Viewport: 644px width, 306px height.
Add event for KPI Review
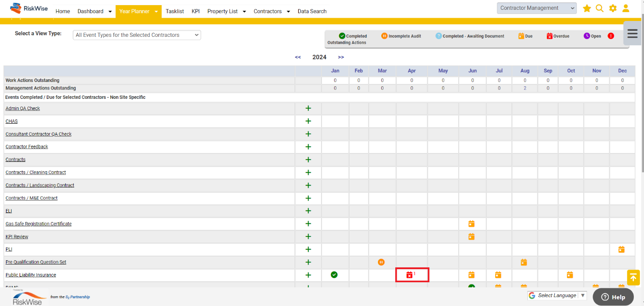tap(308, 236)
